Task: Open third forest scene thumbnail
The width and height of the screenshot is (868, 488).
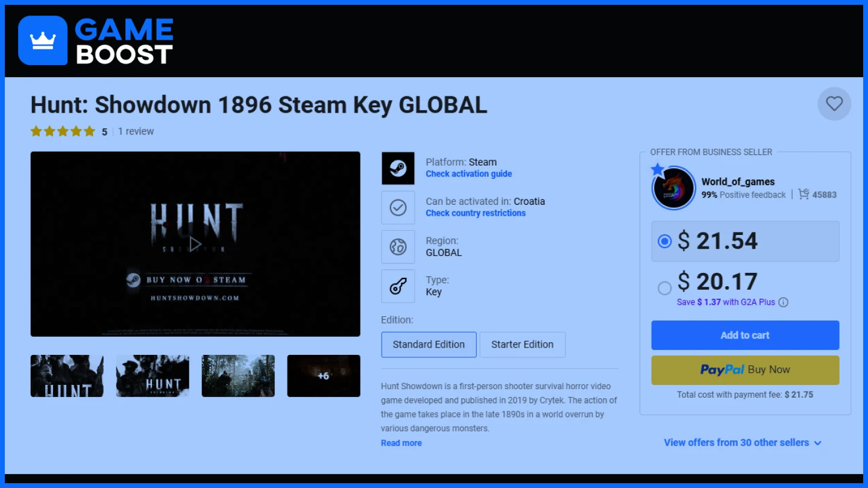Action: pyautogui.click(x=238, y=376)
